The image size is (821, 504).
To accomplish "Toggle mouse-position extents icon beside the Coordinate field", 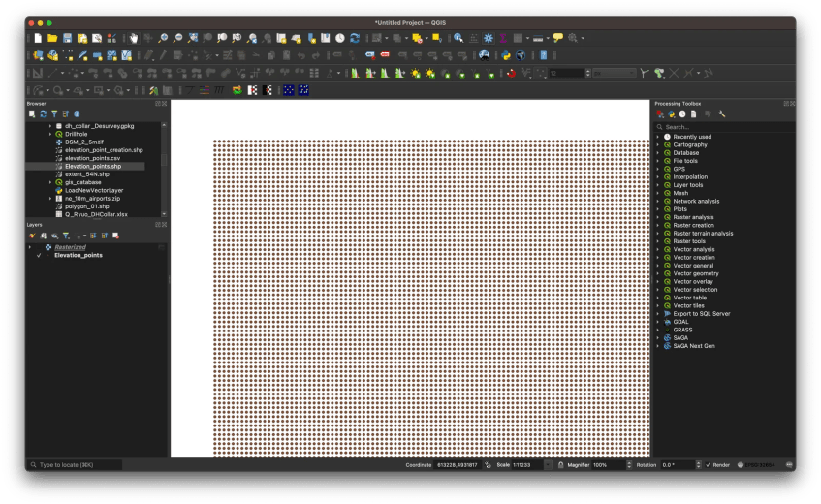I will pos(488,465).
